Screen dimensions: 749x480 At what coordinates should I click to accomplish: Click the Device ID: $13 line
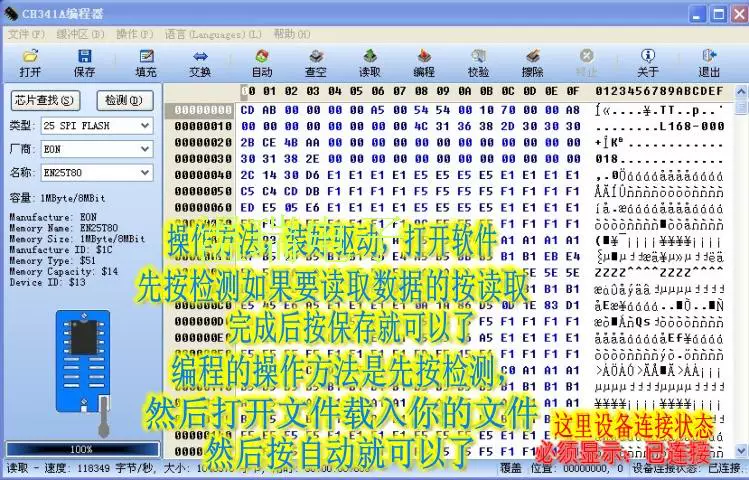47,282
